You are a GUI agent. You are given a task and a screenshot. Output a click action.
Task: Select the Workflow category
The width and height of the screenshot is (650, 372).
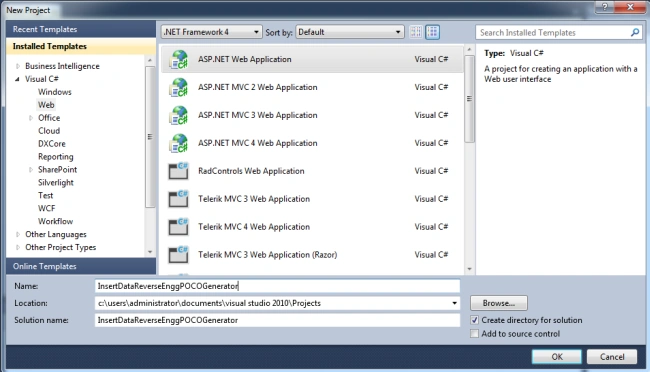click(x=56, y=221)
